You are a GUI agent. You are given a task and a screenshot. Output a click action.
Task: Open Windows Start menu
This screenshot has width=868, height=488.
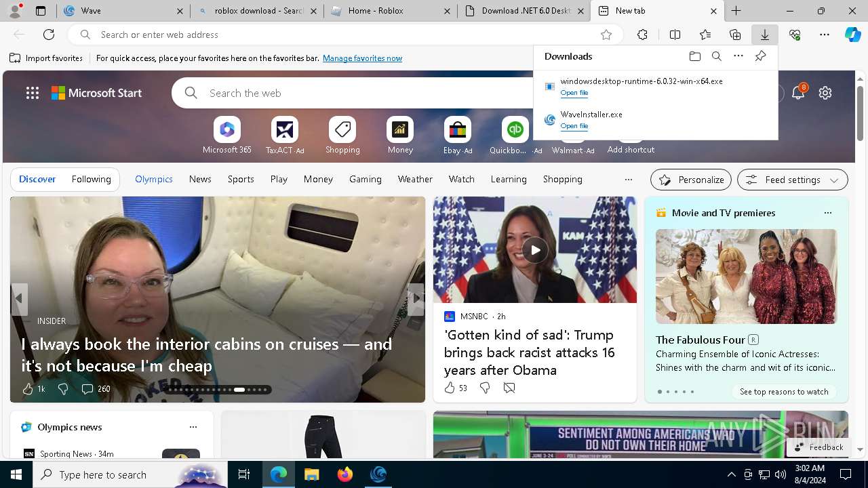coord(16,474)
